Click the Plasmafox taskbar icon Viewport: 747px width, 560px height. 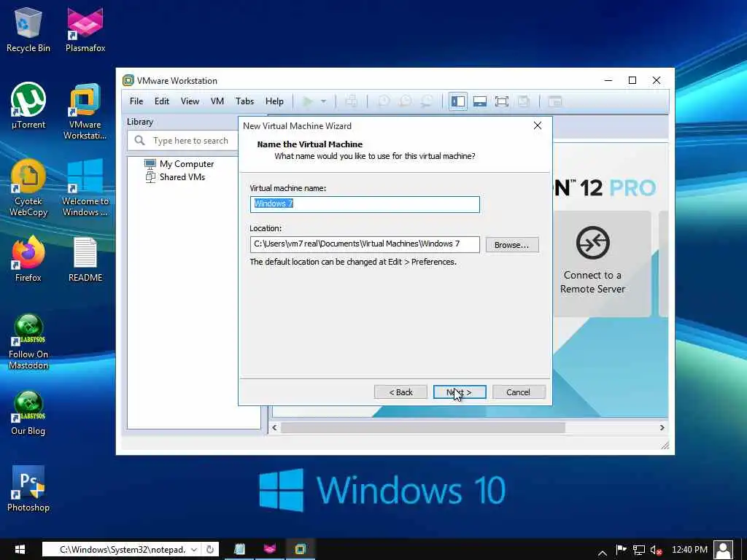[x=270, y=550]
